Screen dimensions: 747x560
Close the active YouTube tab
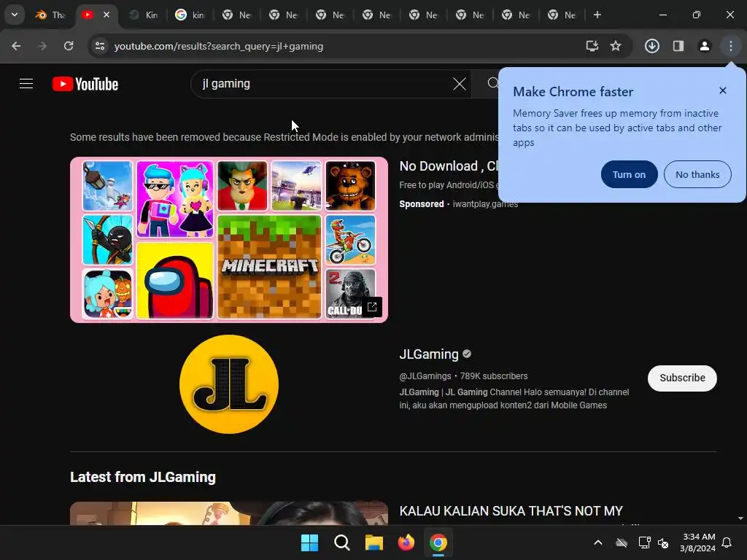click(107, 15)
